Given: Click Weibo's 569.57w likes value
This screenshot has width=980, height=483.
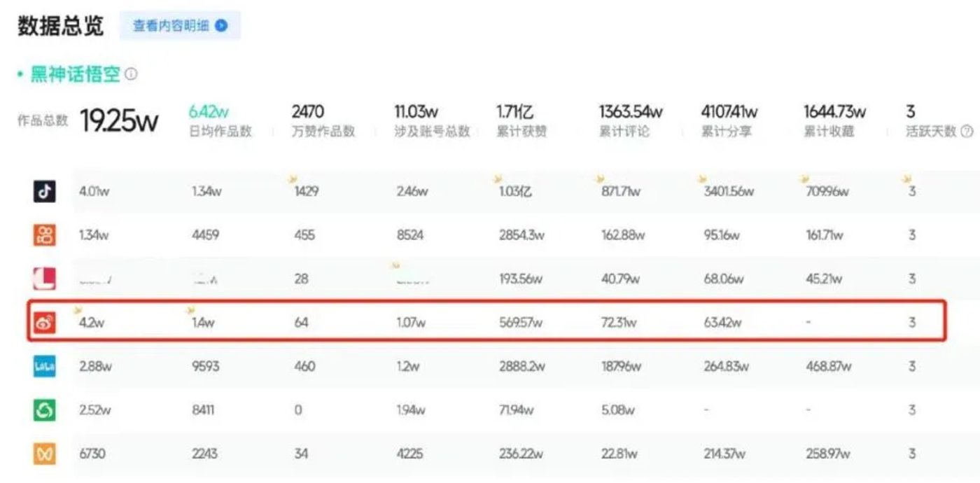Looking at the screenshot, I should click(519, 323).
